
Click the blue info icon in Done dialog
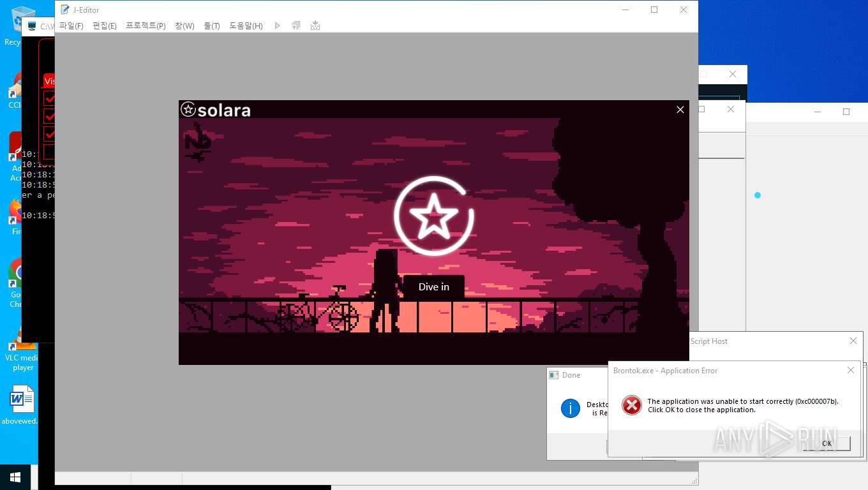[x=570, y=408]
